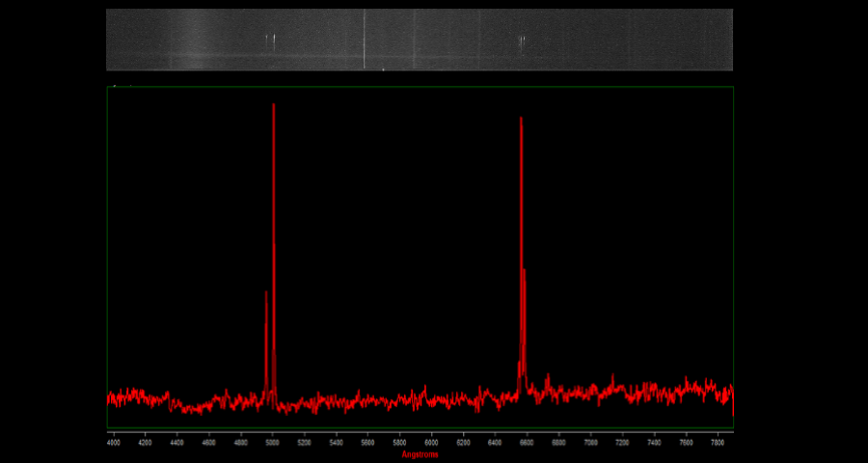This screenshot has height=463, width=868.
Task: Click the 6600 tick label on x-axis
Action: pos(527,443)
